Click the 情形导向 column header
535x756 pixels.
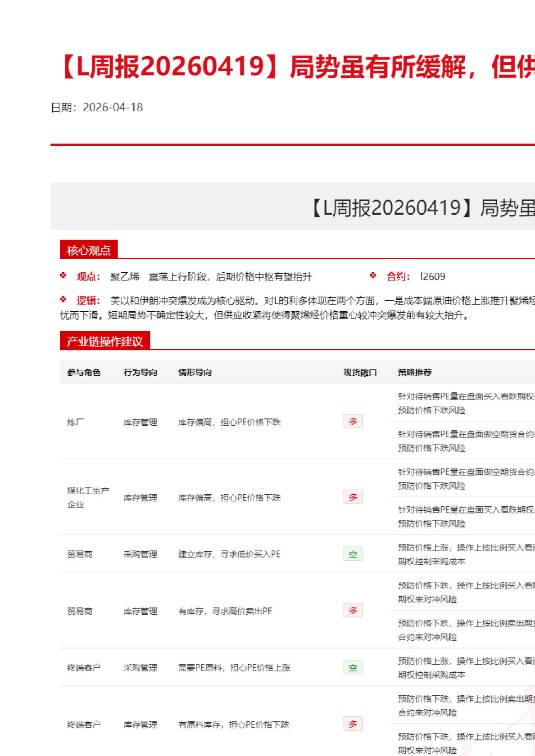point(195,372)
